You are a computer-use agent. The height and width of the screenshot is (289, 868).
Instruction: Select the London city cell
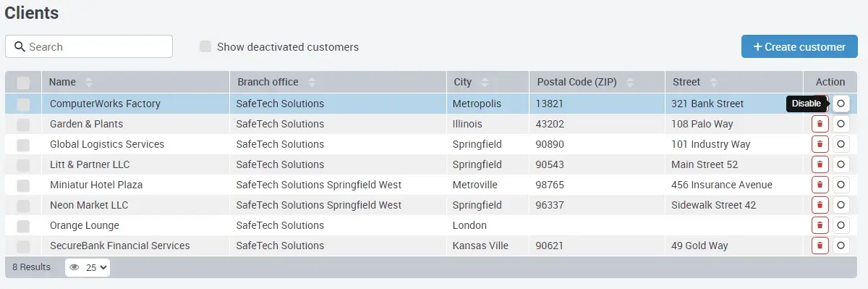[469, 225]
